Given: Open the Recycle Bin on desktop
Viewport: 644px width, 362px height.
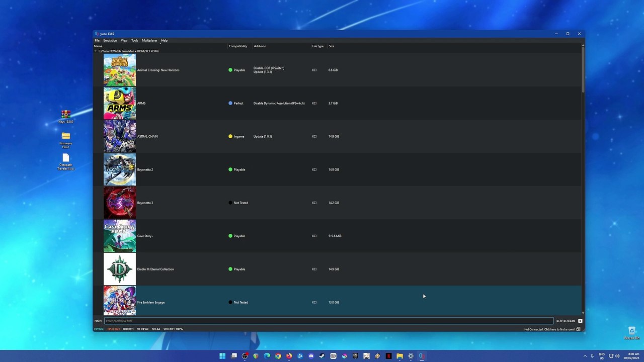Looking at the screenshot, I should (632, 333).
